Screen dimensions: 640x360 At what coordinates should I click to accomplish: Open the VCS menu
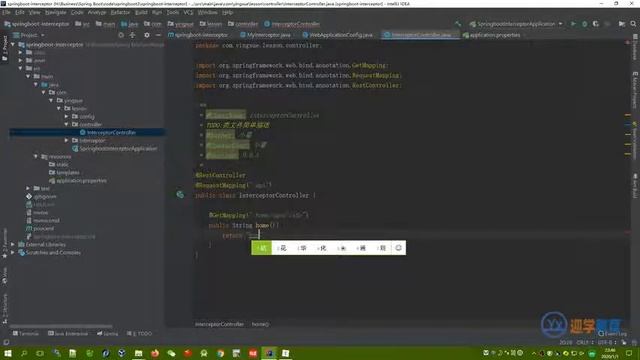[x=188, y=13]
